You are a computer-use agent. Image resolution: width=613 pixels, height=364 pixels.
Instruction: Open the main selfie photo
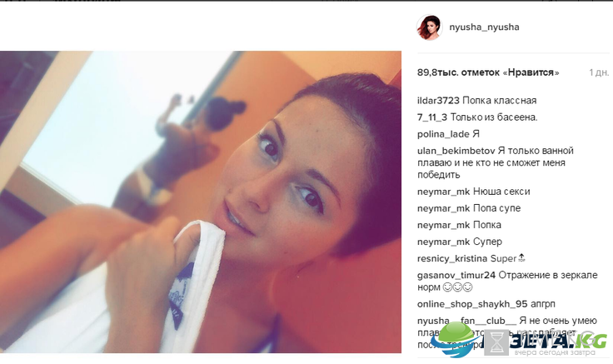201,202
